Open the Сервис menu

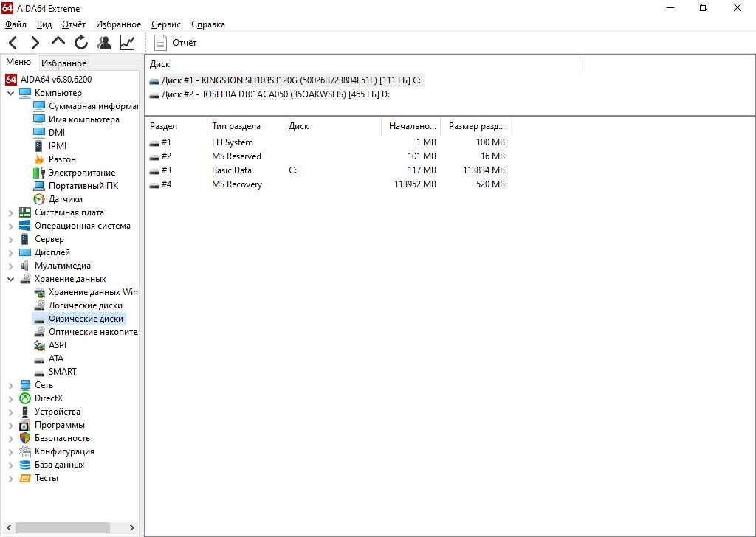[166, 24]
